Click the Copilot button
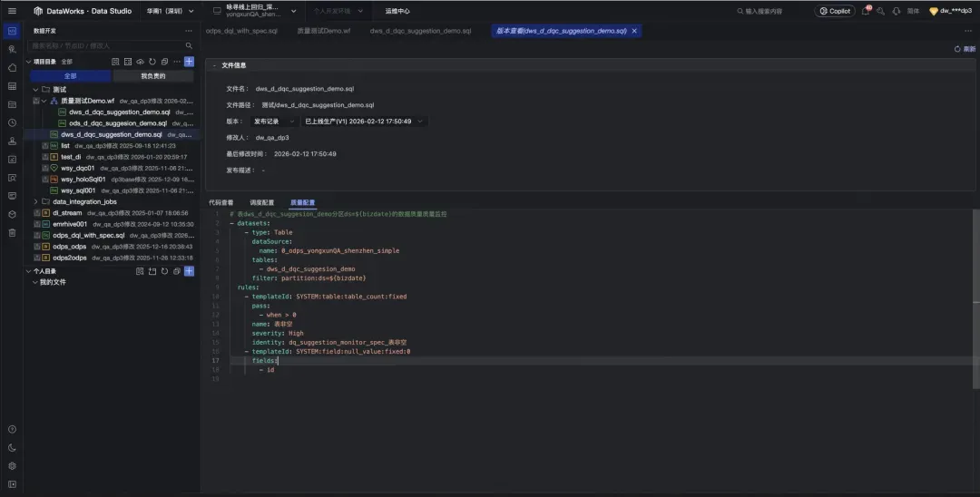This screenshot has height=497, width=980. click(x=834, y=11)
